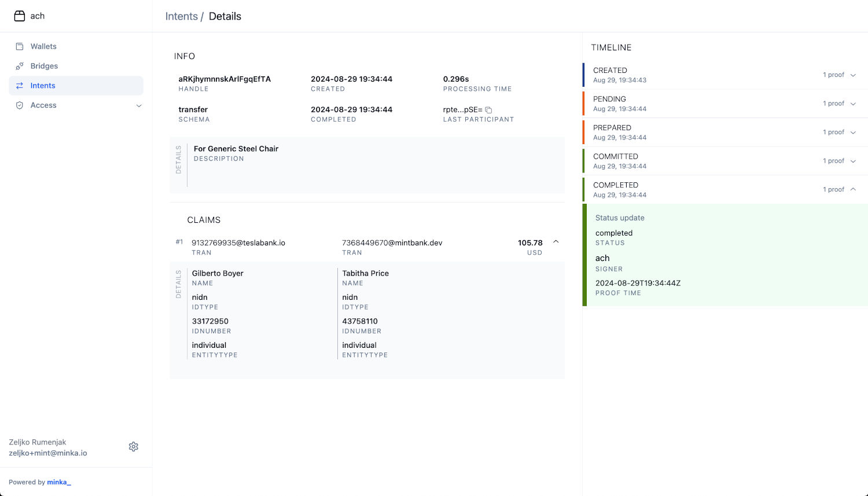The image size is (868, 496).
Task: Navigate back to Intents breadcrumb
Action: [x=181, y=16]
